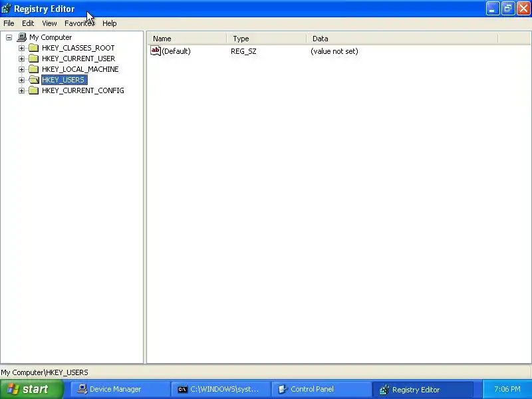Switch to Control Panel in taskbar
This screenshot has width=532, height=399.
coord(321,390)
